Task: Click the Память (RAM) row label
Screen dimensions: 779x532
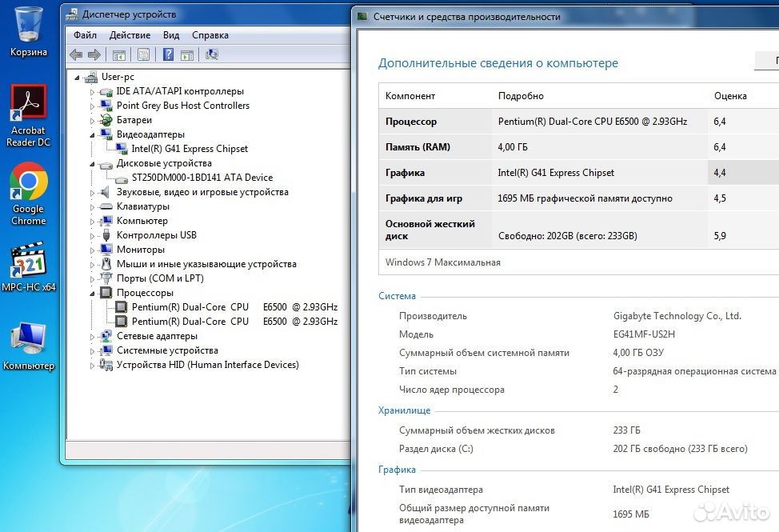Action: click(x=417, y=147)
